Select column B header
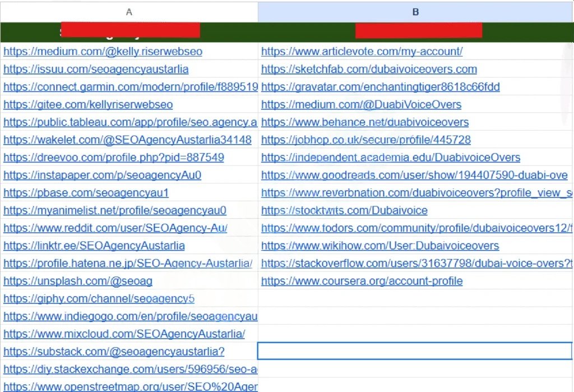The image size is (574, 392). [415, 12]
